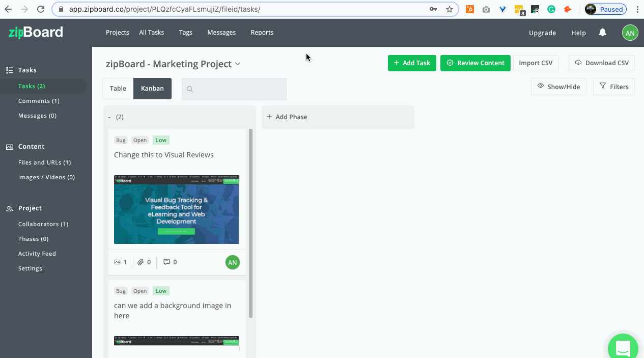Viewport: 644px width, 358px height.
Task: Switch to the Kanban view
Action: pyautogui.click(x=153, y=89)
